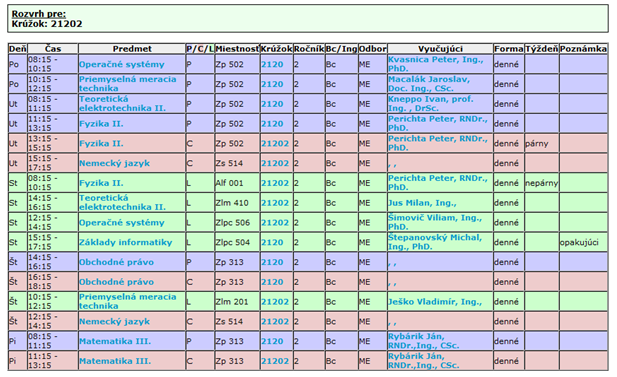
Task: Open lecturer Jus Milan link
Action: (422, 203)
